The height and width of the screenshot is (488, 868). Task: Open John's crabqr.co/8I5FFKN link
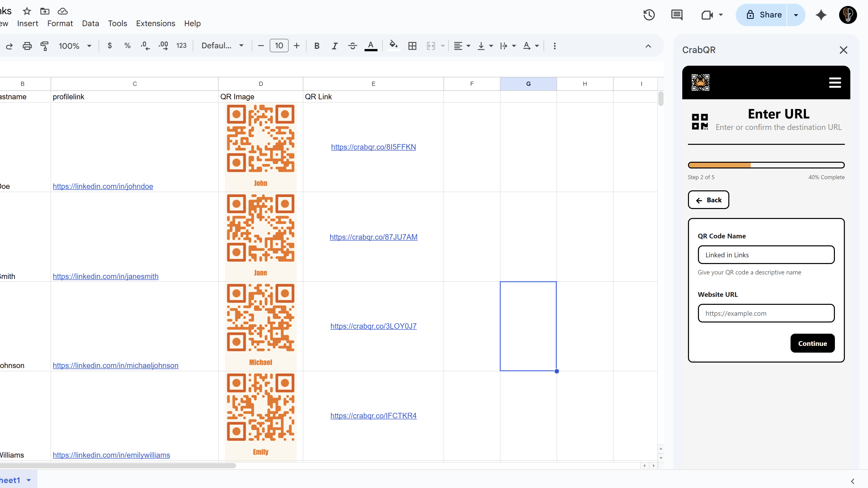373,147
